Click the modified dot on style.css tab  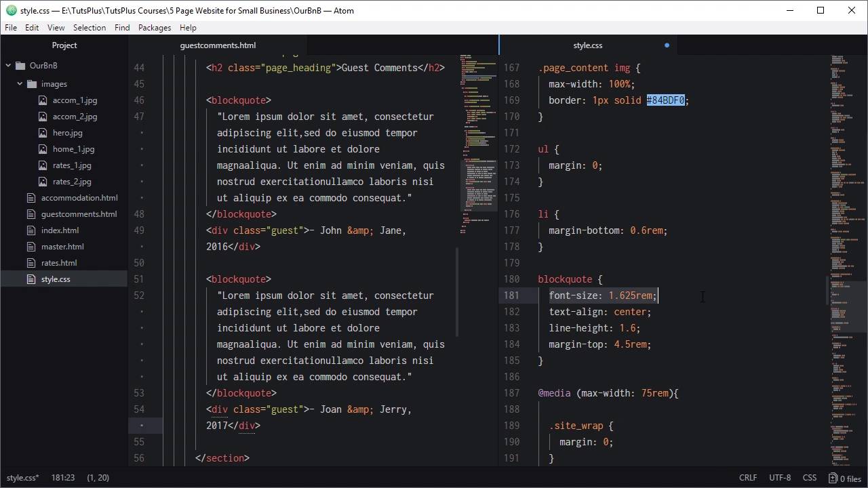(x=667, y=45)
